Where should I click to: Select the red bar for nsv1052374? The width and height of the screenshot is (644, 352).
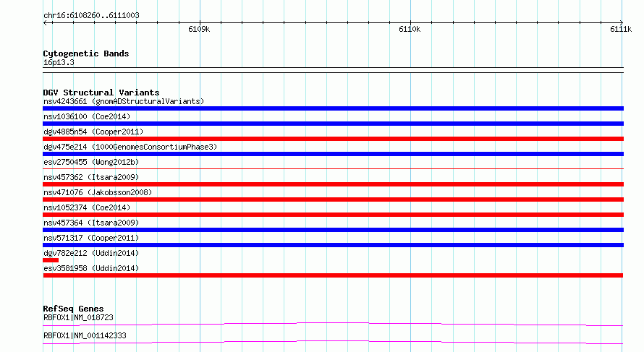coord(333,215)
